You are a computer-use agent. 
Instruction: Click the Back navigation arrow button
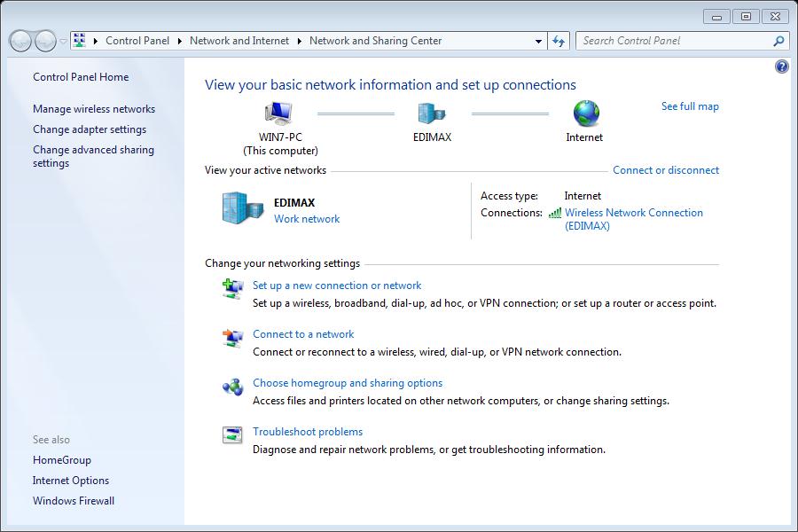[21, 41]
